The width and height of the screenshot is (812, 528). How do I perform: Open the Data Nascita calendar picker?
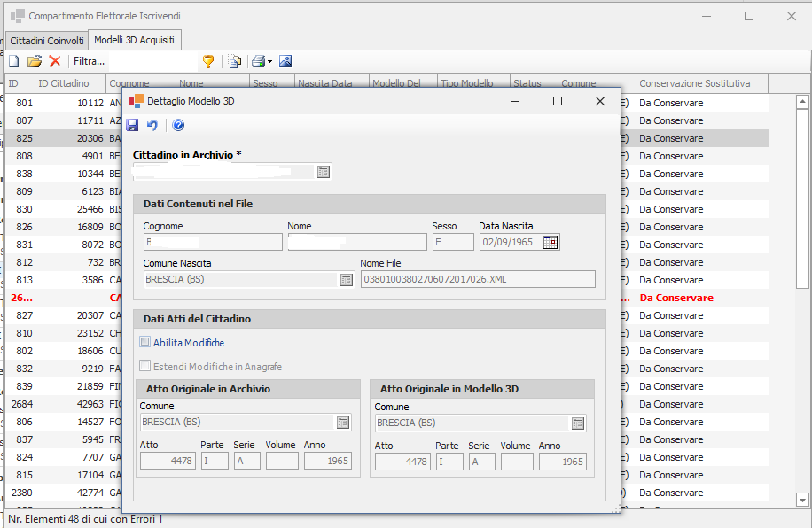[550, 242]
